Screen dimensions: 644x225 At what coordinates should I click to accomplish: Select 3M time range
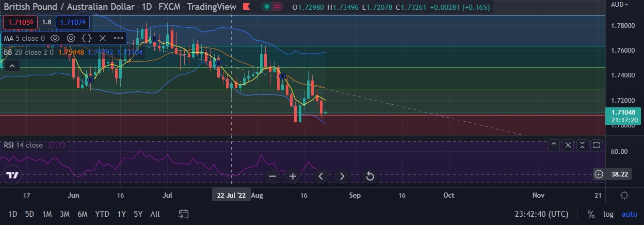click(x=65, y=214)
